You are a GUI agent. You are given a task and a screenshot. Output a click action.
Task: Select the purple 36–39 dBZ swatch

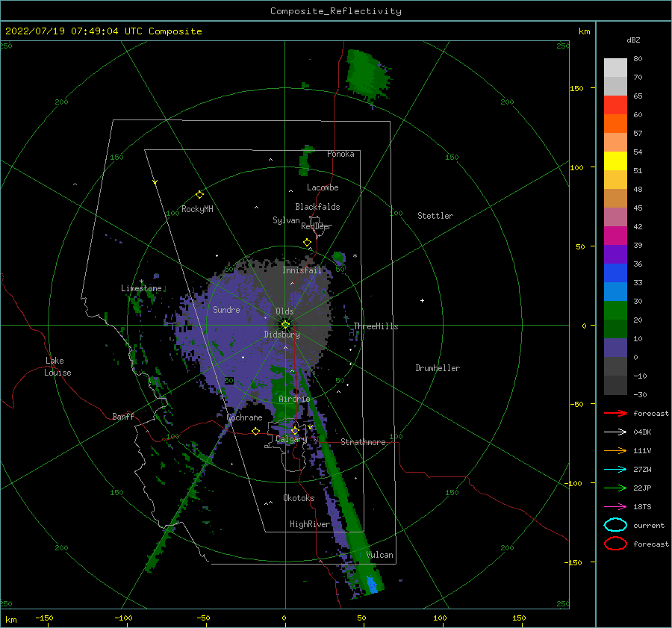point(615,255)
